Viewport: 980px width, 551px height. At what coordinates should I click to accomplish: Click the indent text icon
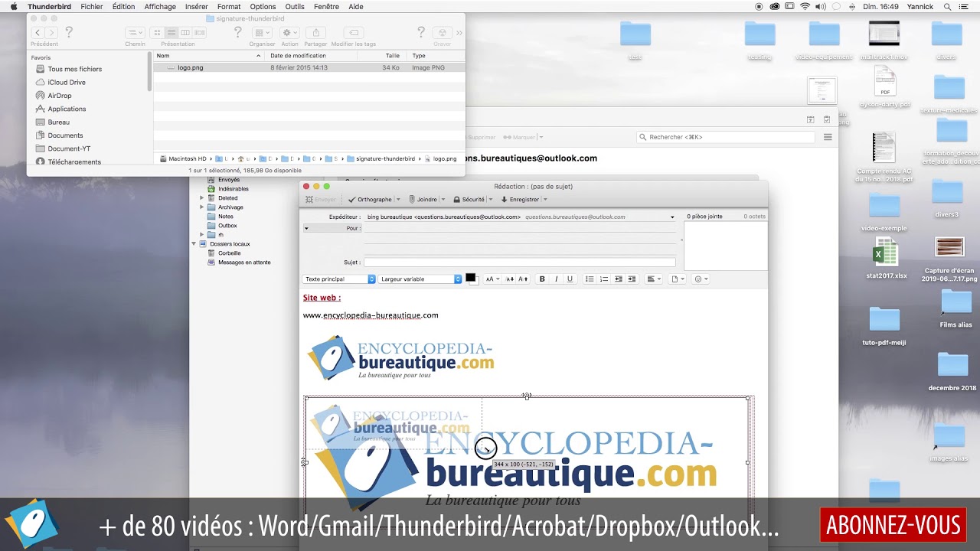632,279
